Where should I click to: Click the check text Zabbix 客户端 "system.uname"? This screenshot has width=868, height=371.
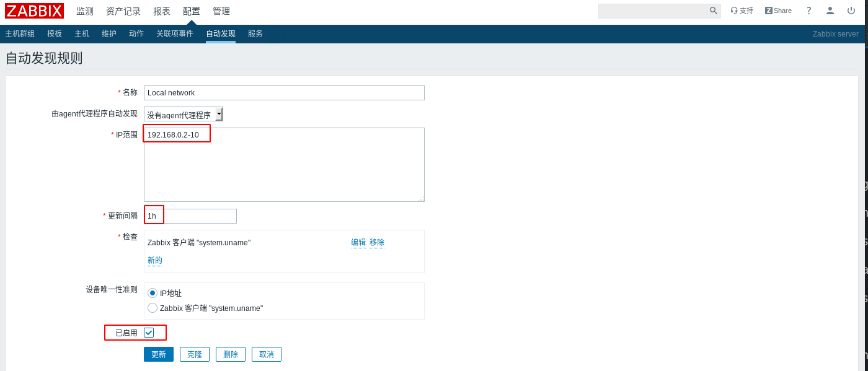coord(199,243)
